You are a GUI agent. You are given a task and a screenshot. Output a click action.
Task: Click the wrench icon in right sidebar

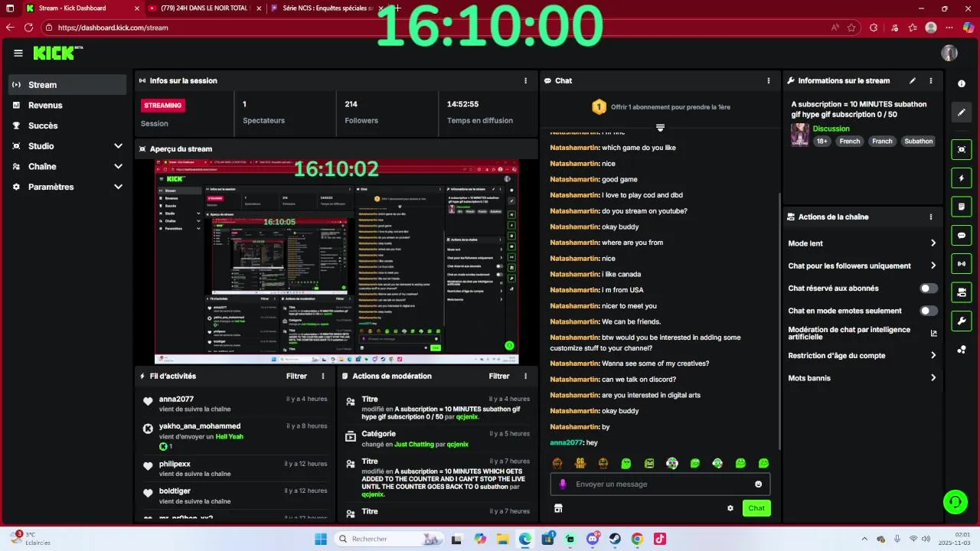pos(962,320)
